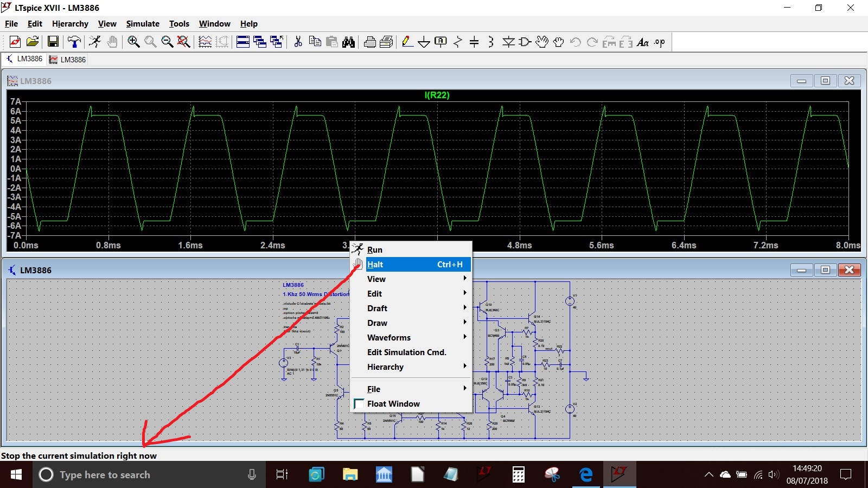Expand the Edit submenu arrow in context menu
This screenshot has height=488, width=868.
point(465,293)
